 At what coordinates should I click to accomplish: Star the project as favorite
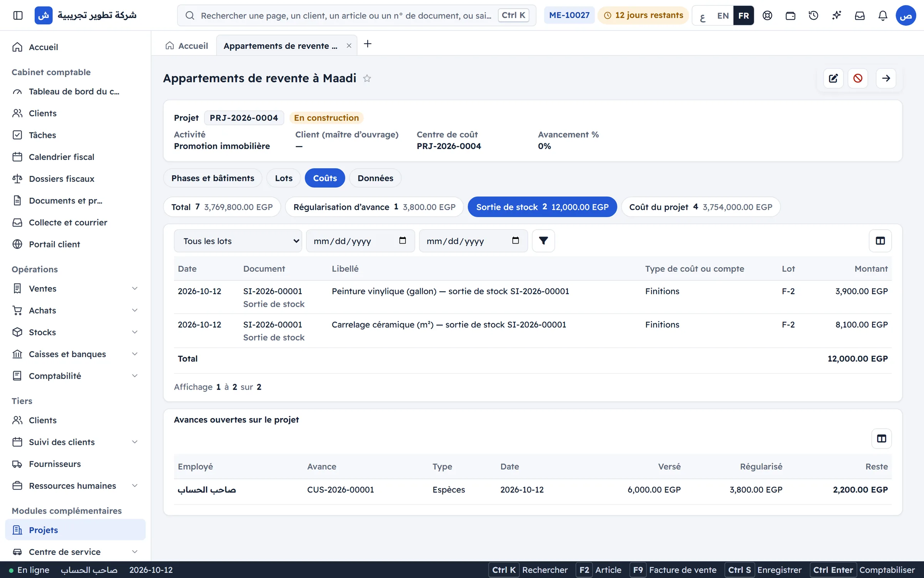367,78
